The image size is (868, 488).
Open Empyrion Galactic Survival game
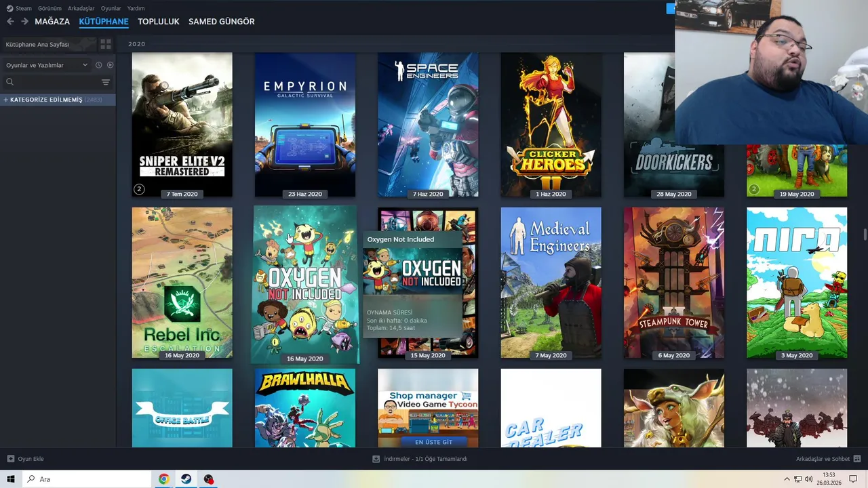click(x=305, y=125)
